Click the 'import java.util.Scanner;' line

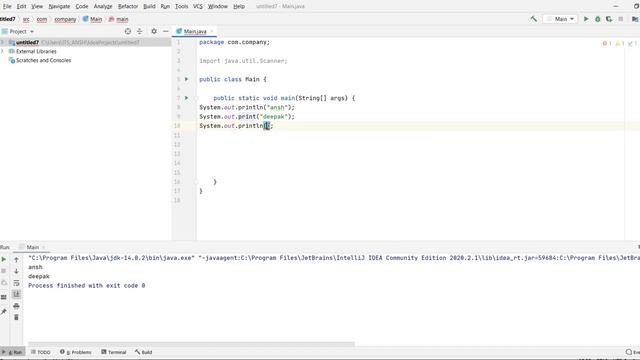coord(243,61)
